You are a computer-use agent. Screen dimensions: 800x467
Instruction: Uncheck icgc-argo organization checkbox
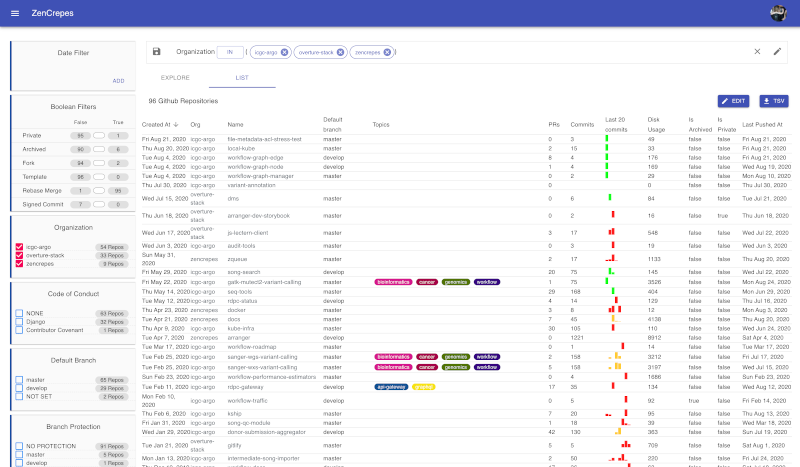pyautogui.click(x=19, y=247)
